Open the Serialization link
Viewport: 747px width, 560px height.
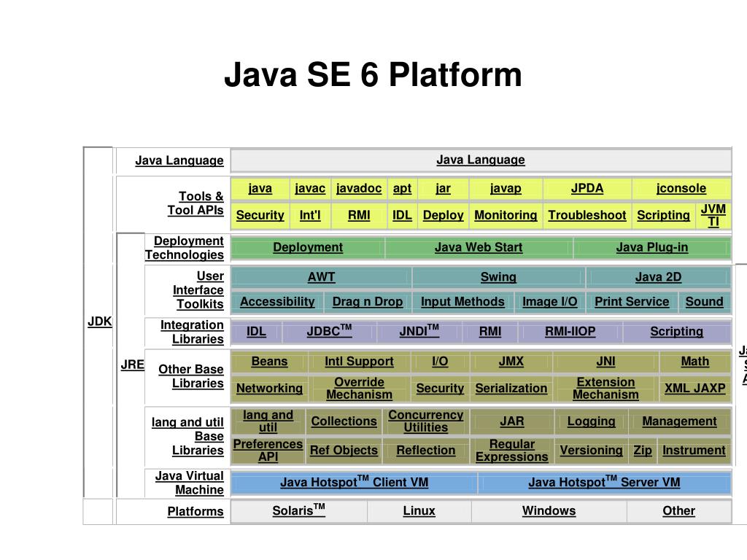pos(511,389)
